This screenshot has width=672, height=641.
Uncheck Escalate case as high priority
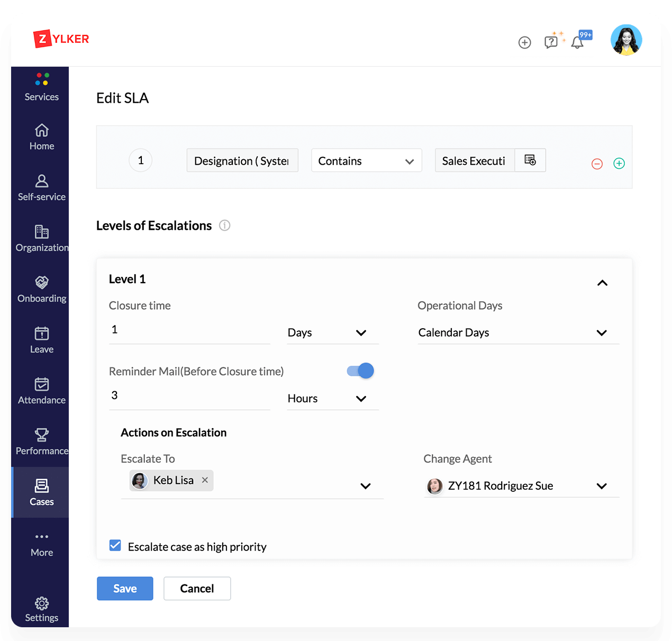pos(115,546)
